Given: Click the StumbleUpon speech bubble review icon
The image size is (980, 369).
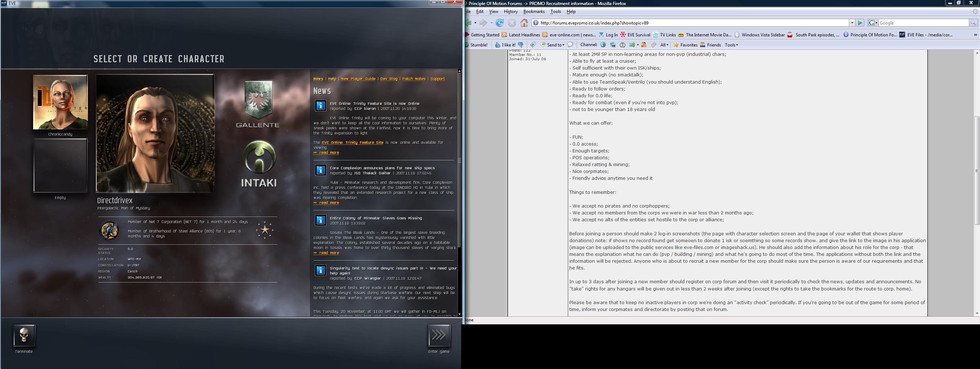Looking at the screenshot, I should coord(570,45).
